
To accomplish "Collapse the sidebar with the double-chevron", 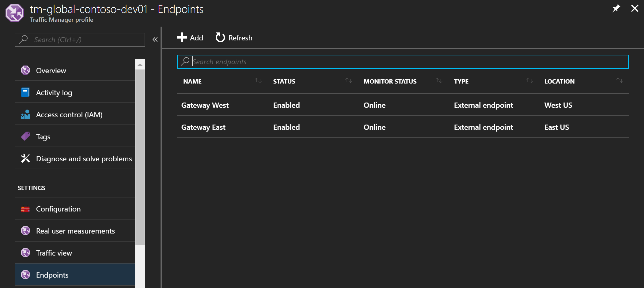I will (155, 39).
